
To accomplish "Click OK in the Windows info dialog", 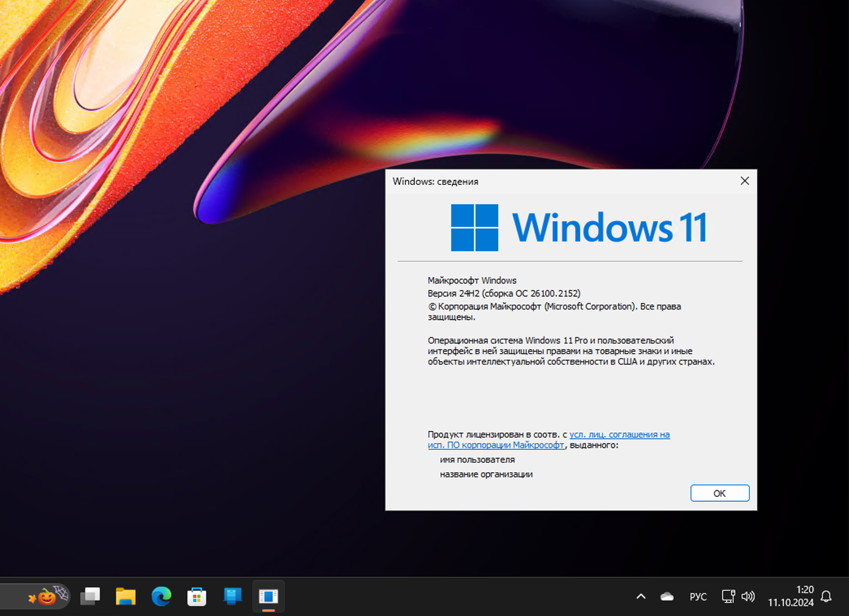I will 720,493.
